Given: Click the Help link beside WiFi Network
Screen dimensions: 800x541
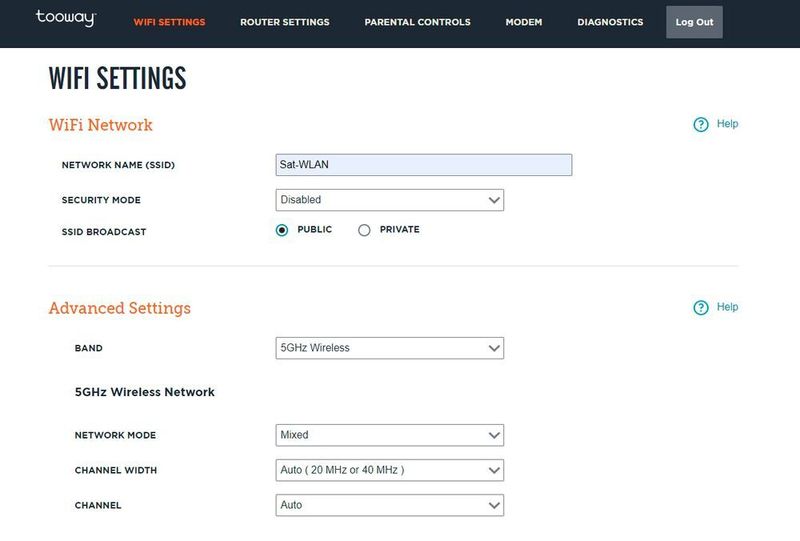Looking at the screenshot, I should [x=727, y=124].
